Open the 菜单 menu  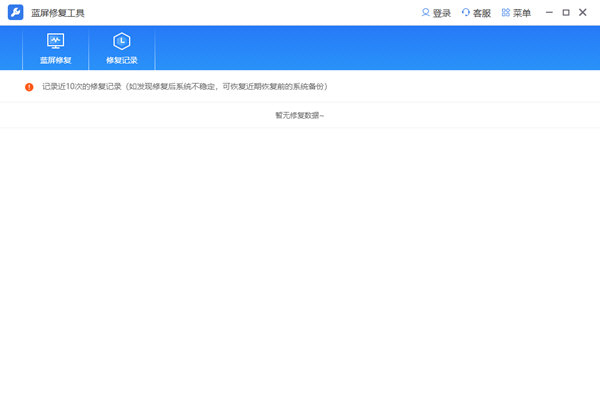516,13
